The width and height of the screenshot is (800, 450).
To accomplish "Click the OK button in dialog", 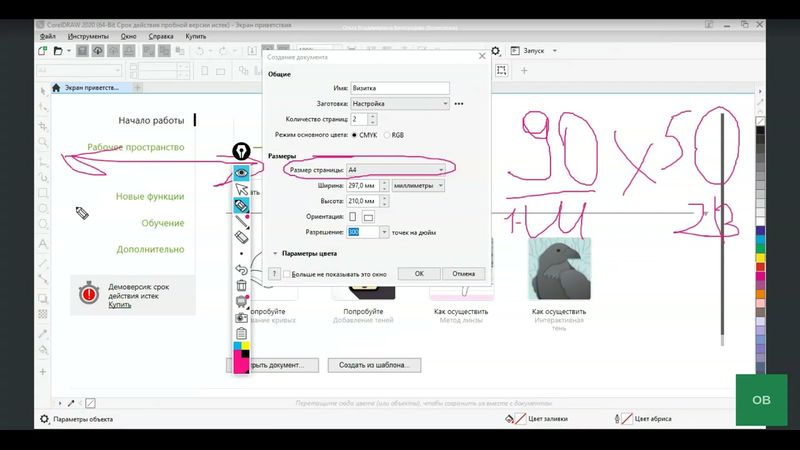I will tap(419, 273).
